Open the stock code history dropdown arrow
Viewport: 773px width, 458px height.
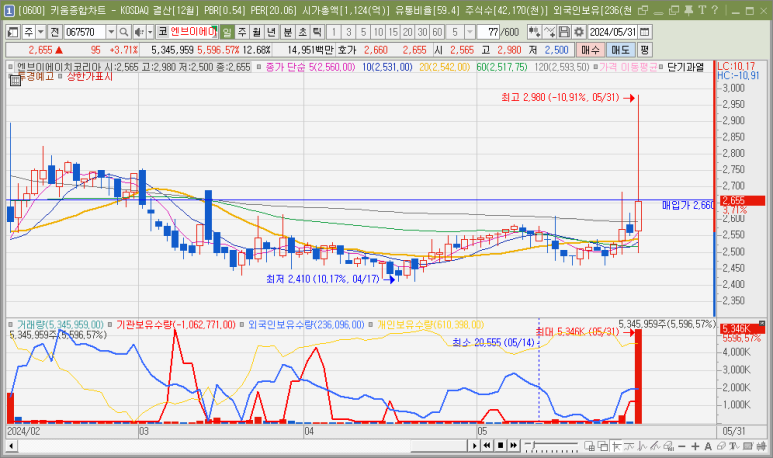click(111, 33)
